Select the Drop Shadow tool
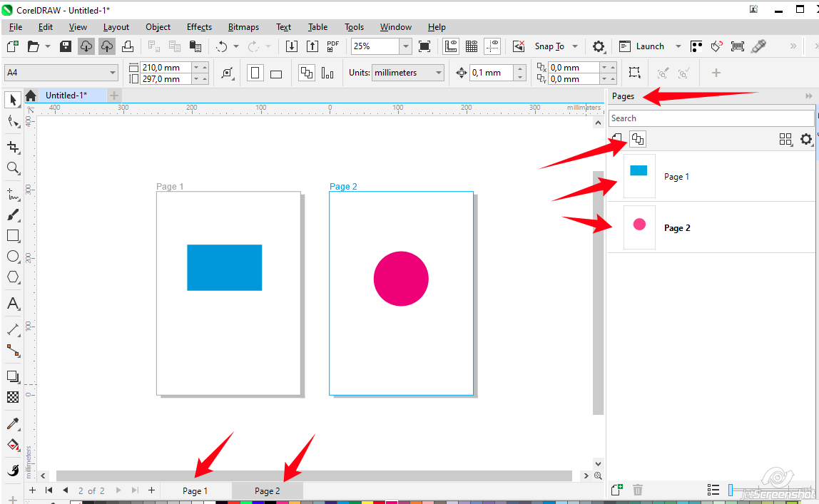819x504 pixels. pos(13,376)
